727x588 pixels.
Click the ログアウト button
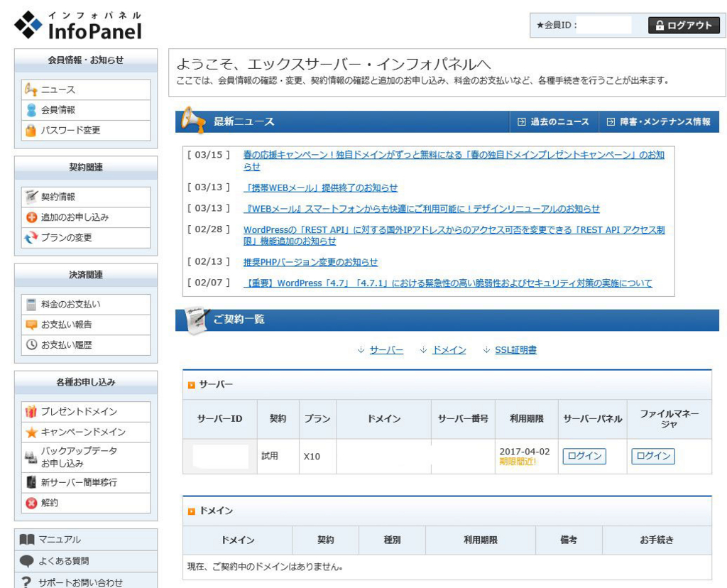(684, 26)
